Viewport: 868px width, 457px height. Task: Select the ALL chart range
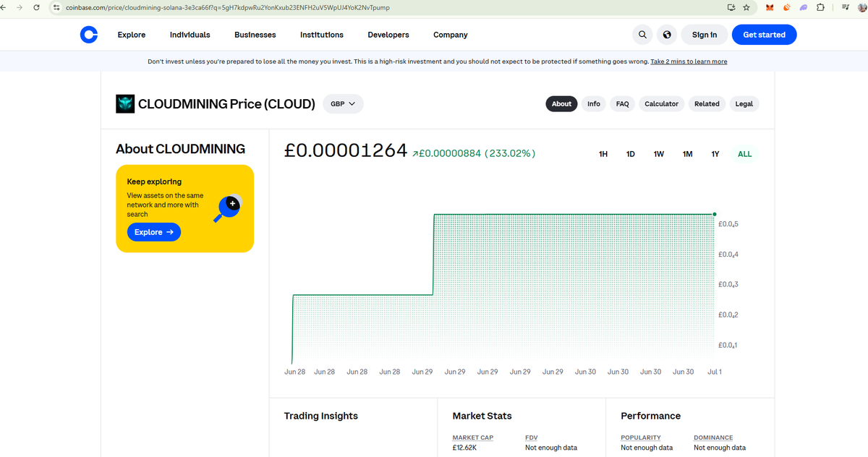pos(745,154)
